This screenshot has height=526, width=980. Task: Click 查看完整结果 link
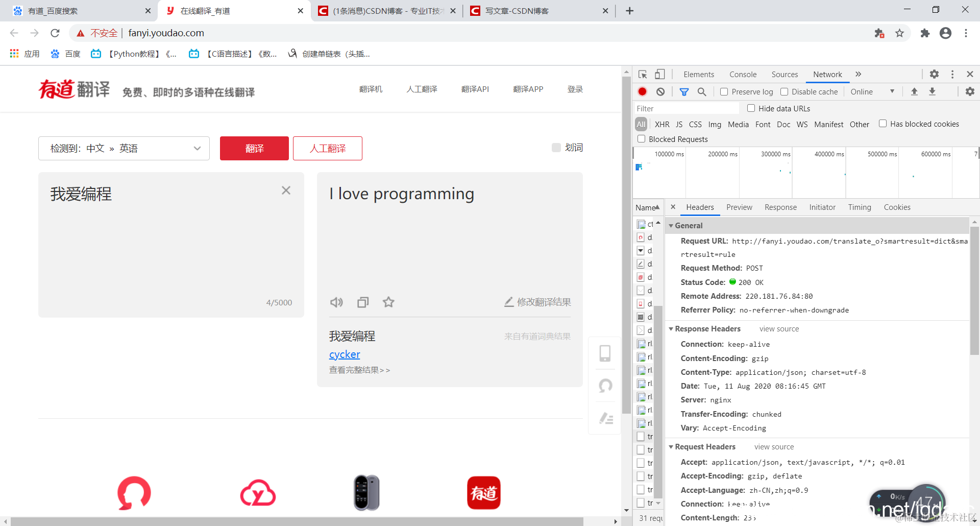pyautogui.click(x=359, y=370)
